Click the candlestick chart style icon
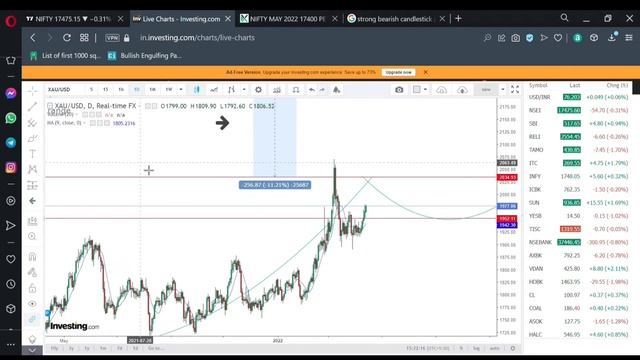The image size is (640, 360). click(x=197, y=89)
